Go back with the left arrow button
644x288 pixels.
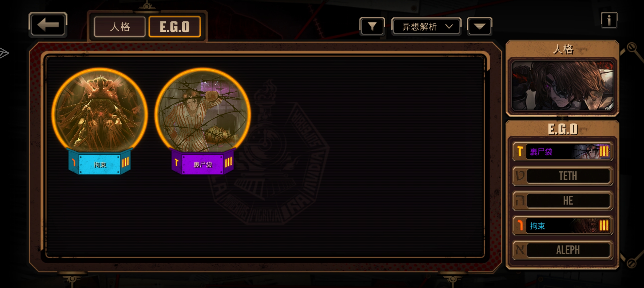click(48, 25)
